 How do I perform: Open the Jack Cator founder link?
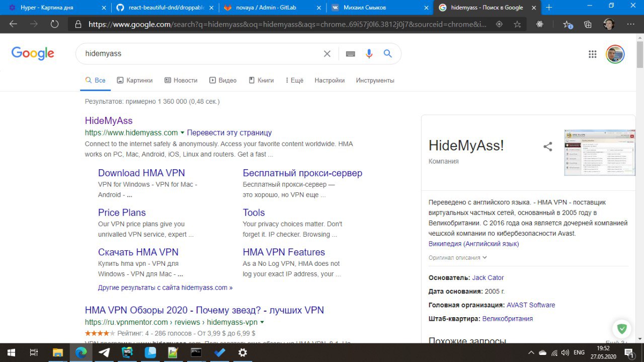(x=488, y=277)
